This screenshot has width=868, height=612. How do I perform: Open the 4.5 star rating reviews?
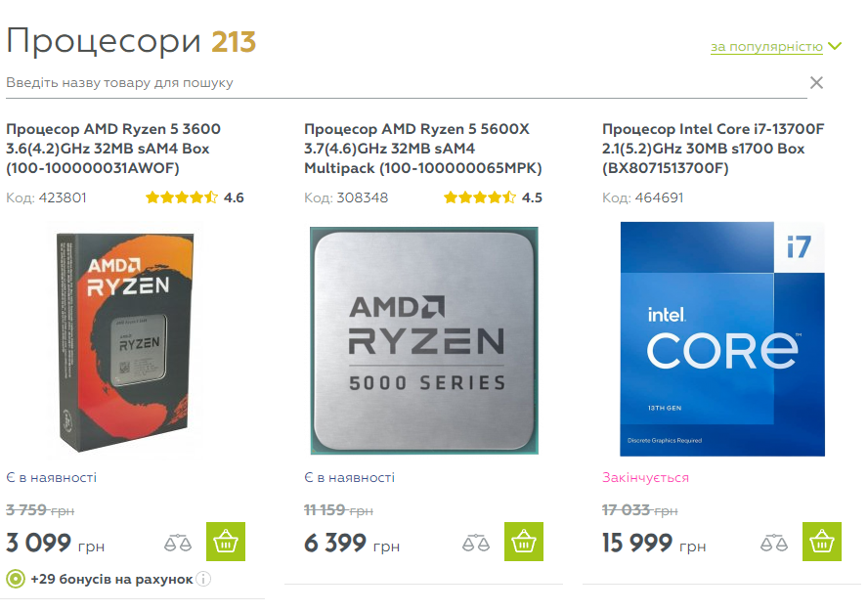494,197
